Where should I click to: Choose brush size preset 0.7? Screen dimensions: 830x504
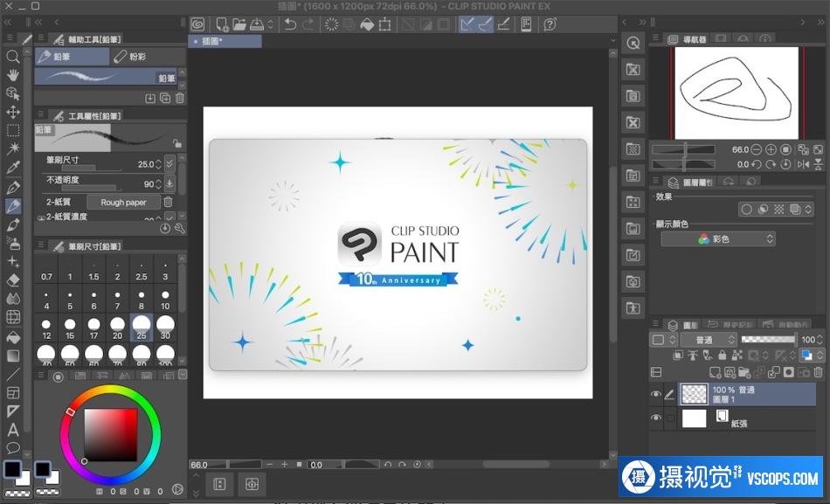[x=46, y=271]
